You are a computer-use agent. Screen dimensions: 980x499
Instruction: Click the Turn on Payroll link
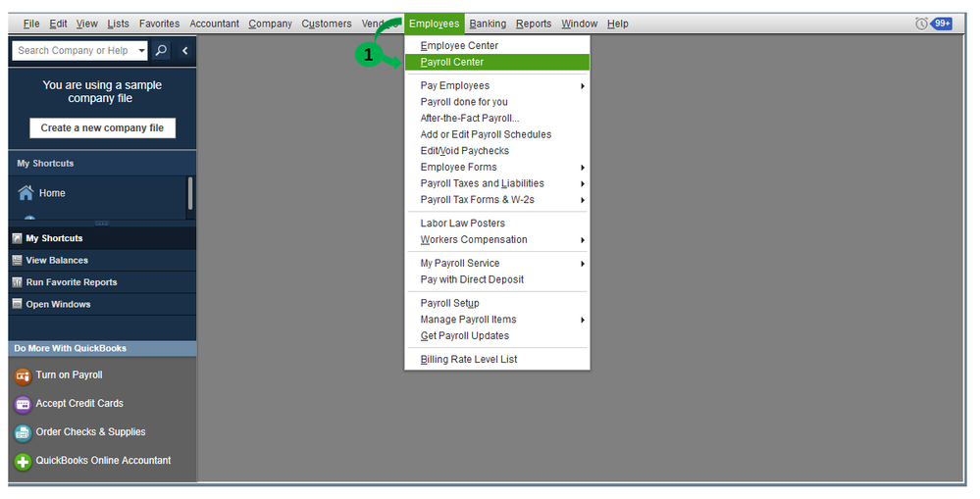coord(69,374)
